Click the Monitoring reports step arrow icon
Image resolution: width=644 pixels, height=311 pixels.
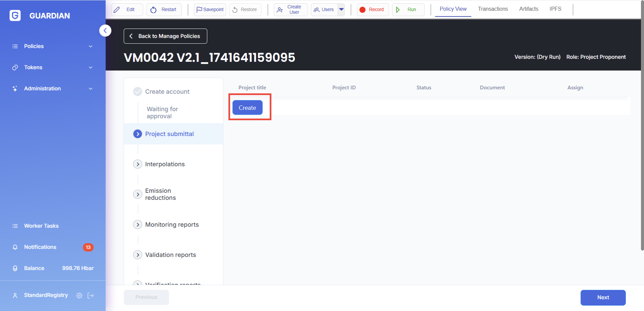pyautogui.click(x=137, y=225)
